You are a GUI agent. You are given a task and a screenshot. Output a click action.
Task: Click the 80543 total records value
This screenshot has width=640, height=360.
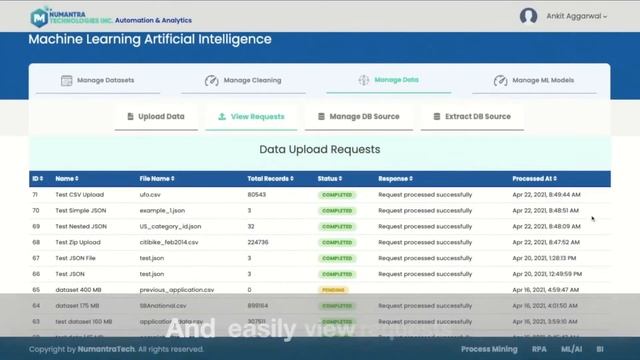click(257, 195)
